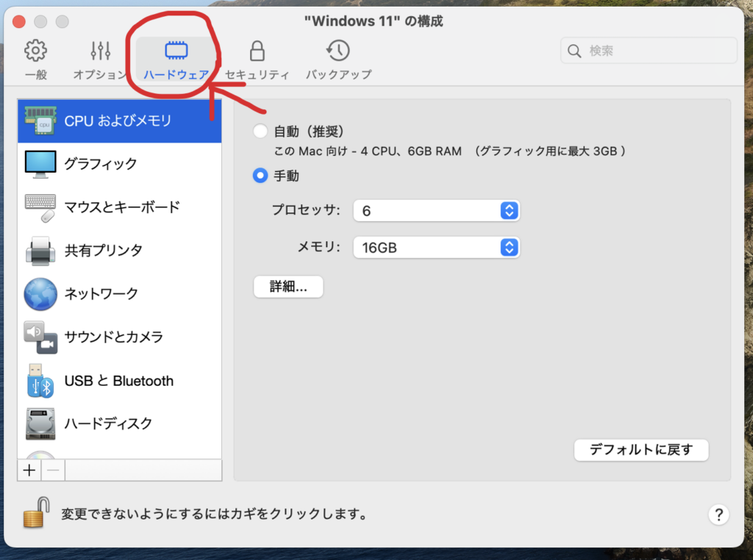Select CPU およびメモリ in the sidebar

tap(120, 121)
